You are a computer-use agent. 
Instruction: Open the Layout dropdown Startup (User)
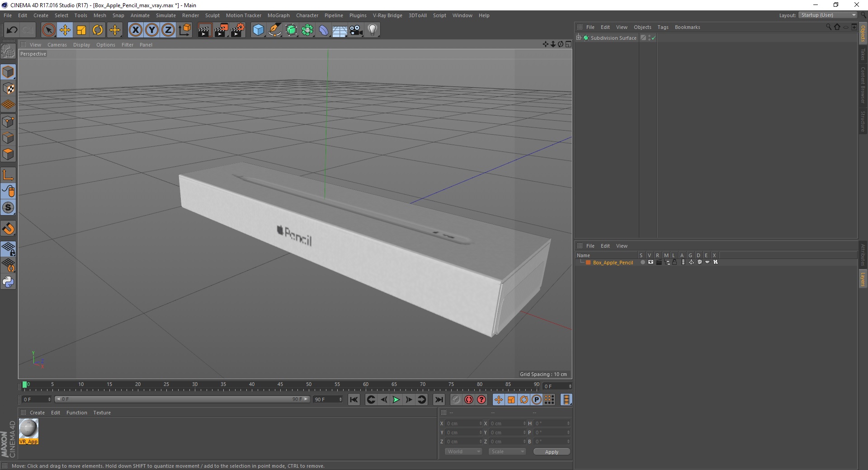(x=828, y=15)
